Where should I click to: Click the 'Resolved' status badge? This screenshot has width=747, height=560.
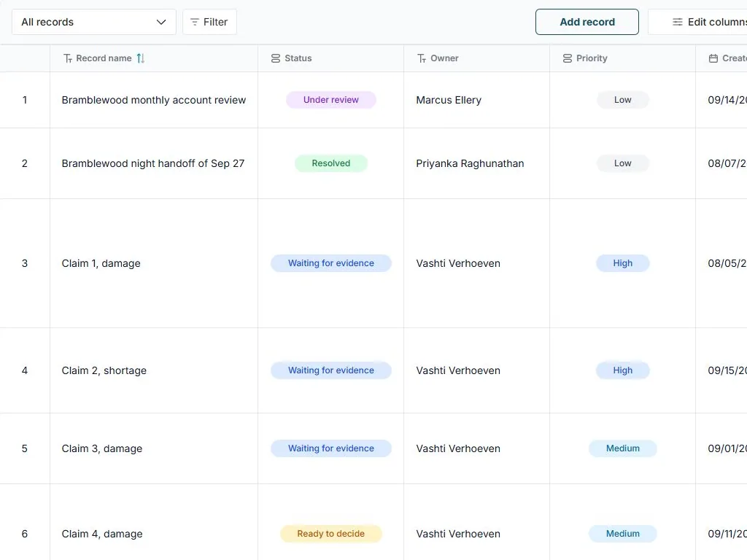[331, 163]
